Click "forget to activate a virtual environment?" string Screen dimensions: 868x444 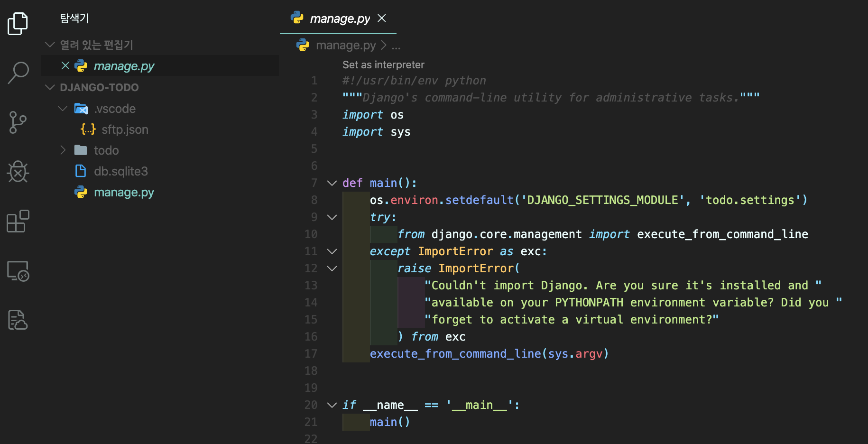[x=572, y=320]
